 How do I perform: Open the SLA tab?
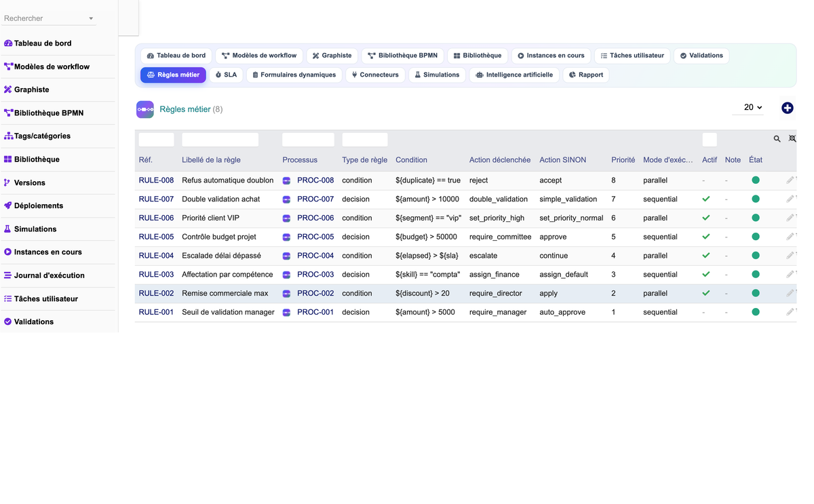point(226,75)
